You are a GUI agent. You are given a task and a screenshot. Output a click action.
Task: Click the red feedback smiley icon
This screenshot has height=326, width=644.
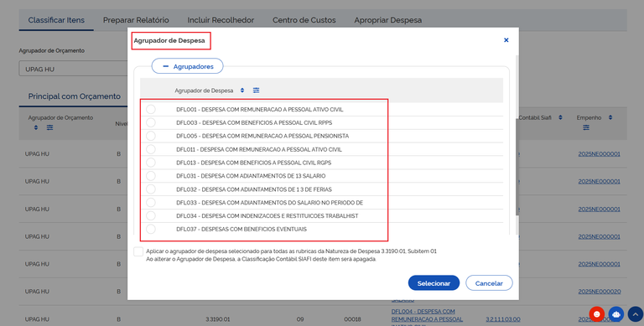596,314
